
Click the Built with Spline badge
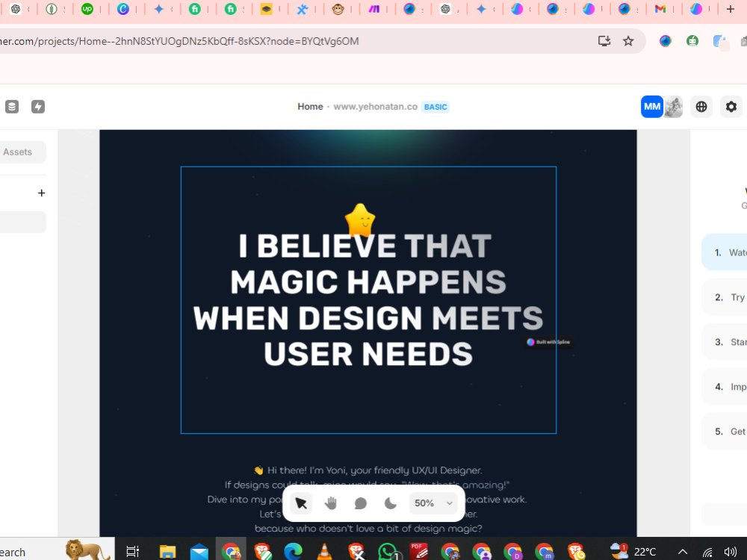pyautogui.click(x=549, y=342)
